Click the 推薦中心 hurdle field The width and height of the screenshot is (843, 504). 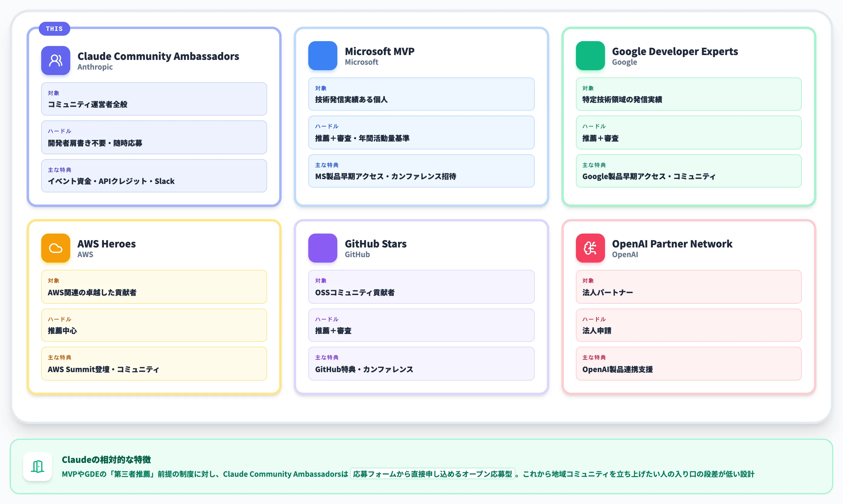click(x=154, y=325)
